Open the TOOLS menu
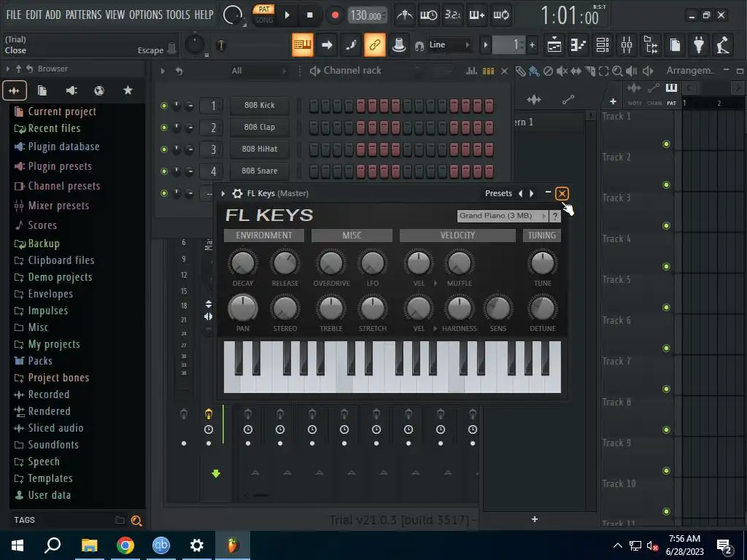This screenshot has width=747, height=560. point(178,15)
